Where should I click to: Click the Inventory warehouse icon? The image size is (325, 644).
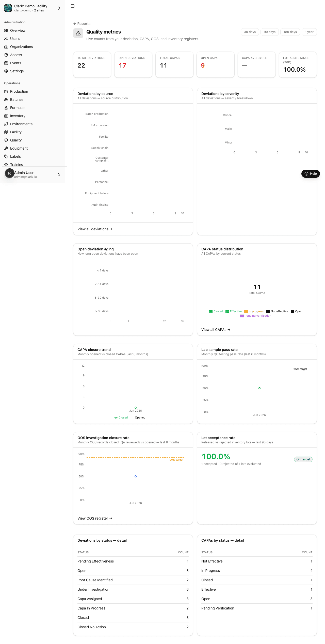coord(6,116)
